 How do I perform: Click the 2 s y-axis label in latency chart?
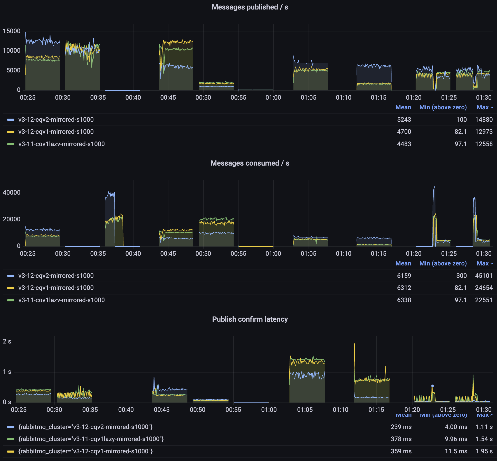click(7, 342)
